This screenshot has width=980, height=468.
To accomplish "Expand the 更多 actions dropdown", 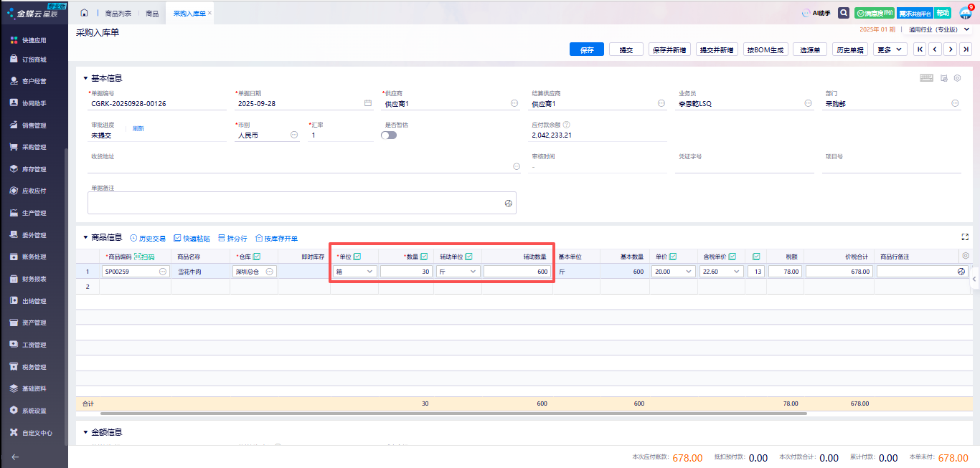I will coord(890,49).
